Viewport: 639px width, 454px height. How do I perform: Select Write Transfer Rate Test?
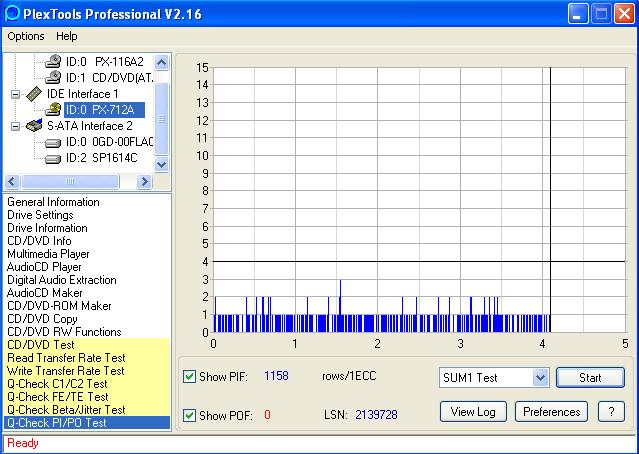66,371
